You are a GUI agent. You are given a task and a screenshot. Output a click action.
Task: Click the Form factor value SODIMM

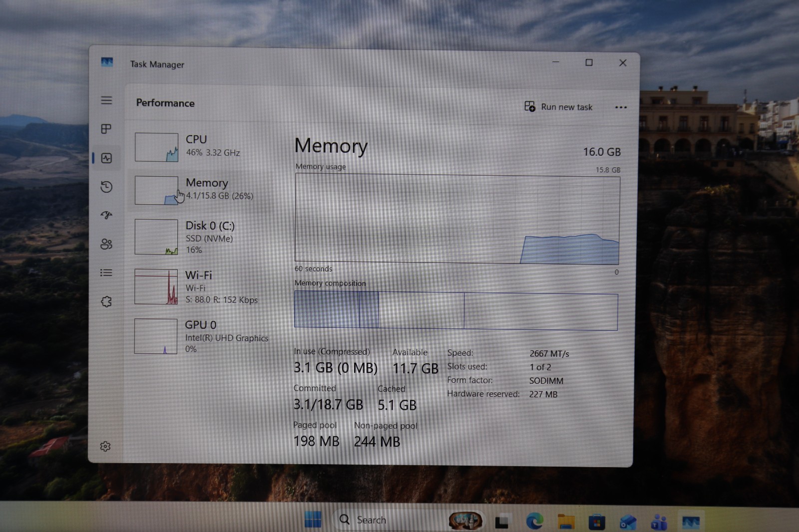546,381
